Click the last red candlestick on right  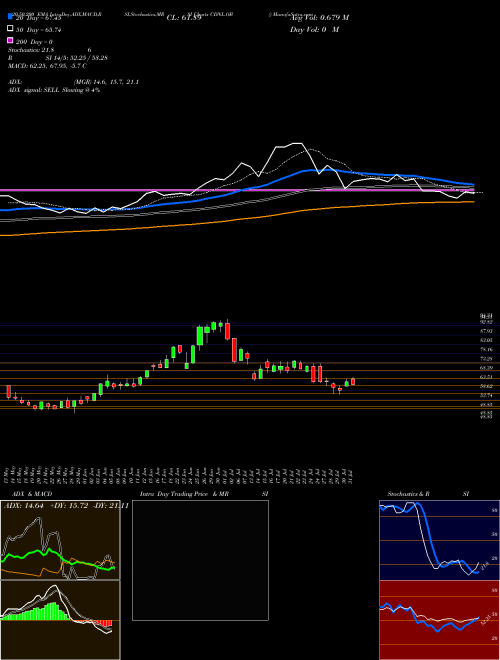click(353, 381)
